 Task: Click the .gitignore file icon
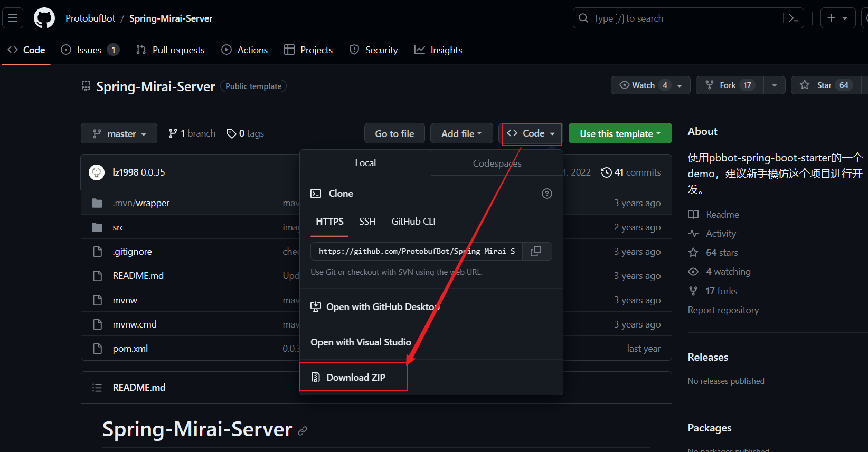point(97,252)
